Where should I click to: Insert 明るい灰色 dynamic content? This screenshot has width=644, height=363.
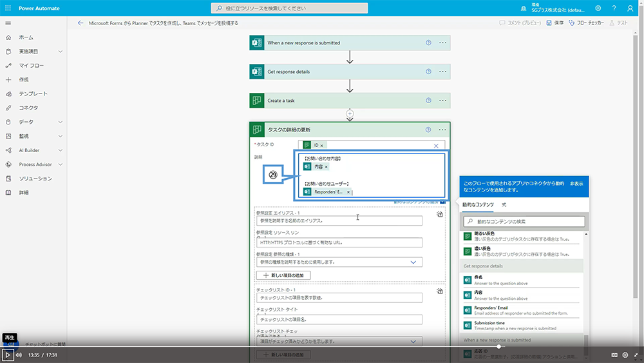click(x=522, y=237)
